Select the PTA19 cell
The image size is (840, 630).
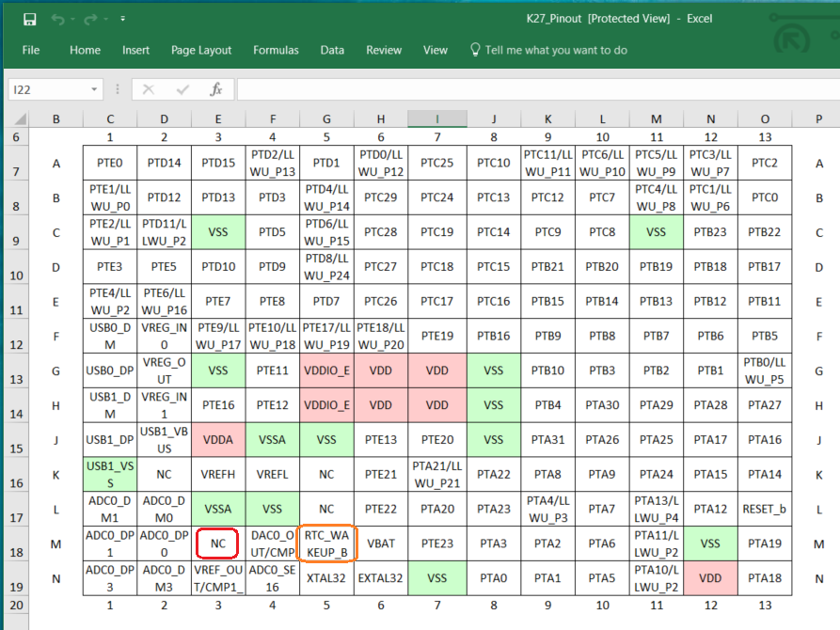point(765,543)
